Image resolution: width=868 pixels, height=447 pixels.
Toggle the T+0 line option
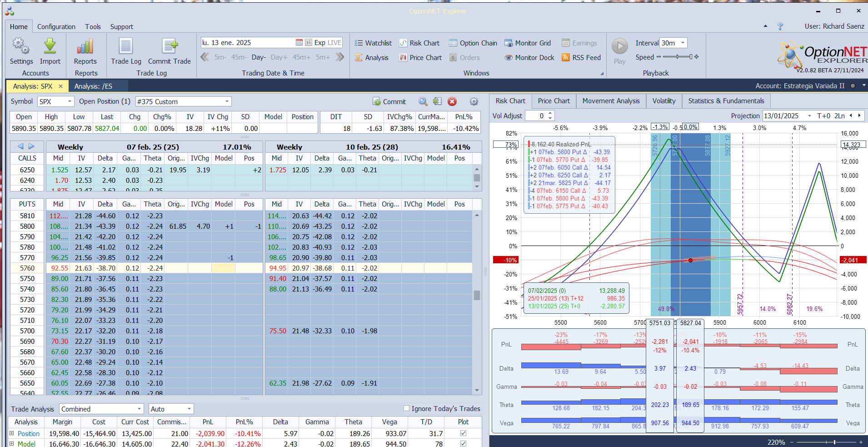tap(823, 116)
